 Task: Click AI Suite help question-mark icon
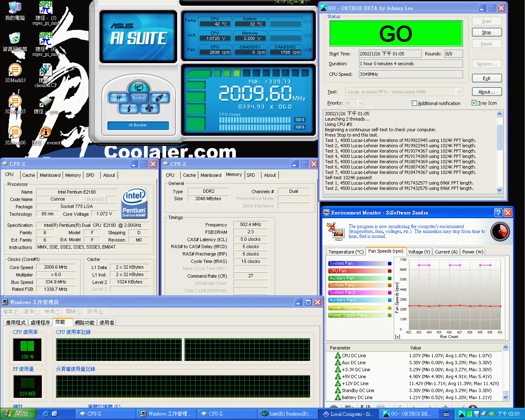284,2
